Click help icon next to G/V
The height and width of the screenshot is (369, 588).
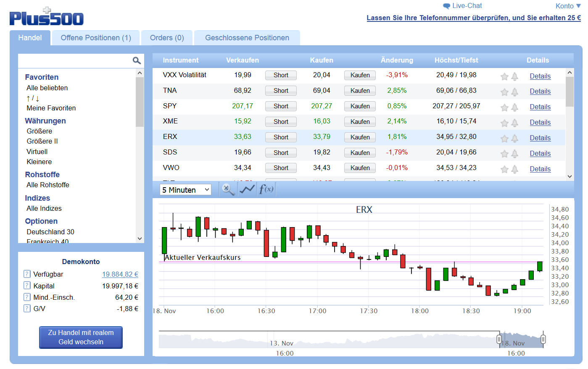(x=27, y=309)
